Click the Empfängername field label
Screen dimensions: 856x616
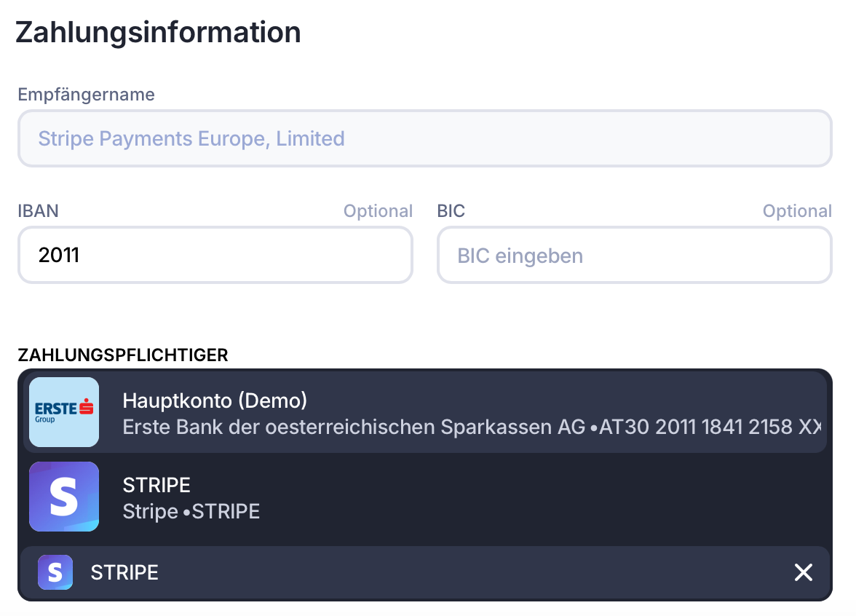(86, 95)
